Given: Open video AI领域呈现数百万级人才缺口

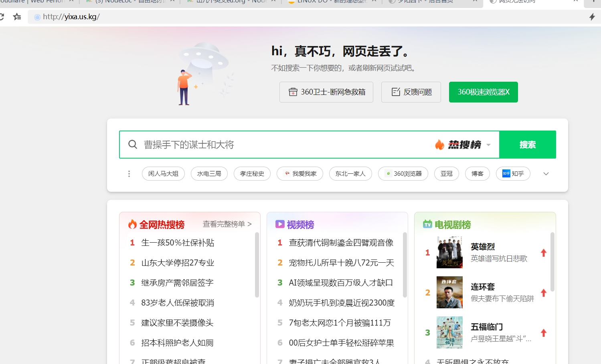Looking at the screenshot, I should click(341, 283).
